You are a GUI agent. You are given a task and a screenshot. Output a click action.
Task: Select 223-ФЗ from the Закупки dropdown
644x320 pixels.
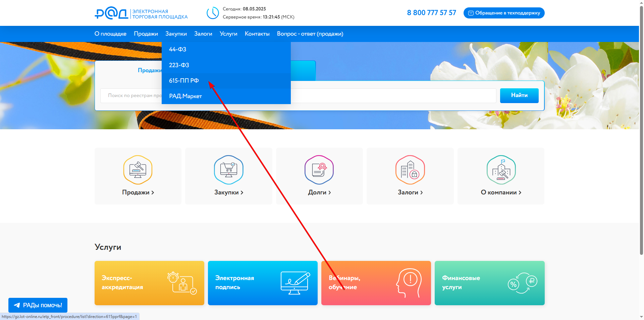click(x=226, y=65)
